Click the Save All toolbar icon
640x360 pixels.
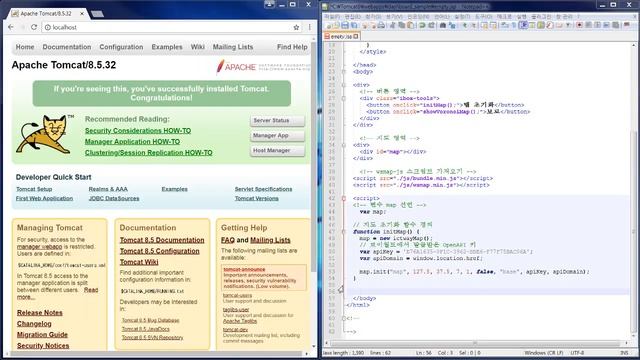[354, 25]
